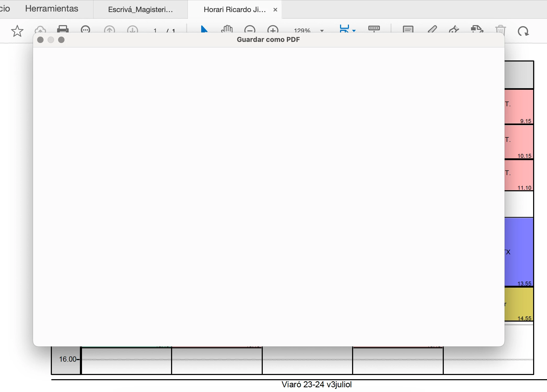Click the print document icon
547x392 pixels.
tap(63, 29)
